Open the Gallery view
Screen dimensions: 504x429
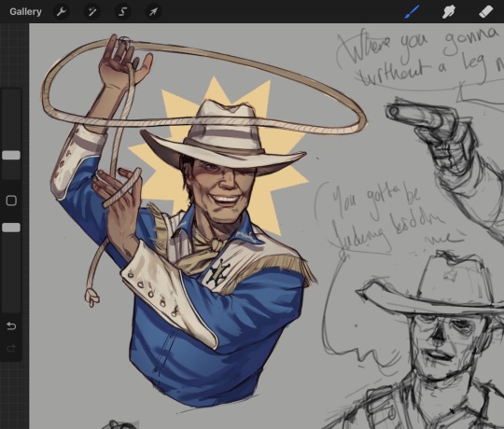coord(25,12)
